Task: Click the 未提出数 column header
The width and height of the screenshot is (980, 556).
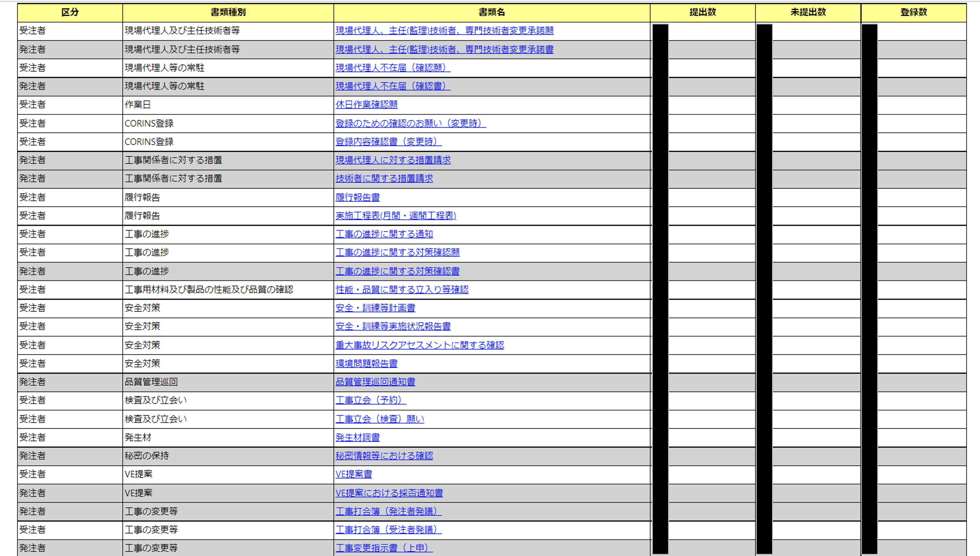Action: [x=808, y=12]
